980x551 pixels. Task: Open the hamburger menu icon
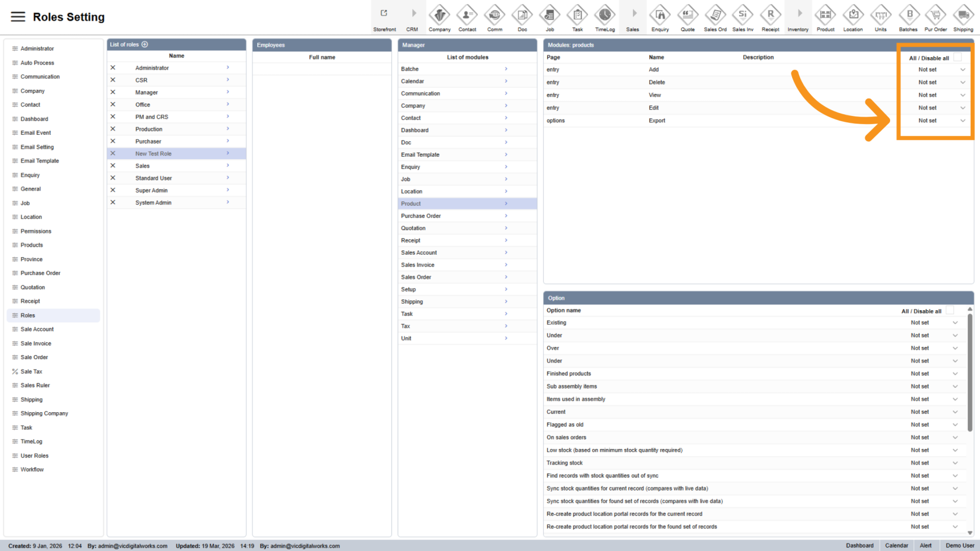[x=18, y=17]
